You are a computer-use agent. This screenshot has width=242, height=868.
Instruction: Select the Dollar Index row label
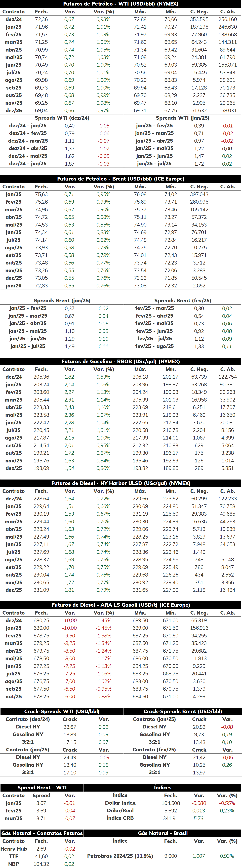(x=120, y=803)
